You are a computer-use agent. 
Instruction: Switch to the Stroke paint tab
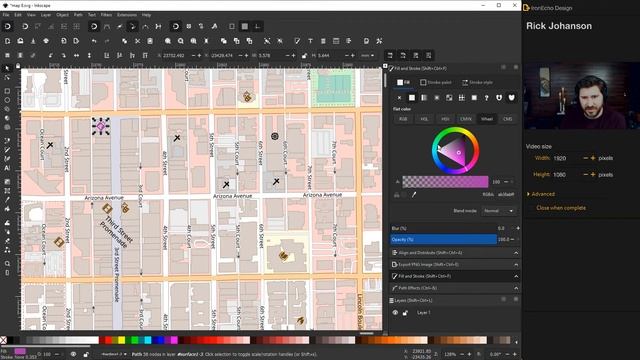point(436,82)
